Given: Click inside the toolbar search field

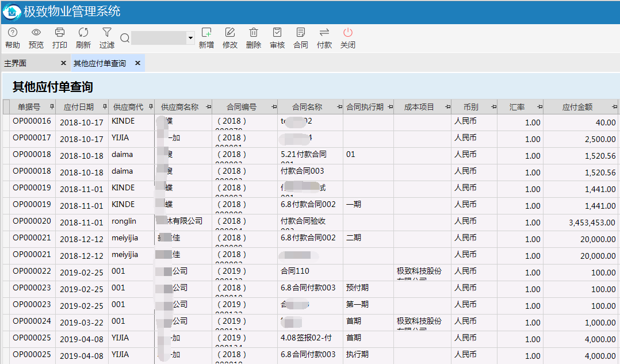Looking at the screenshot, I should (159, 38).
